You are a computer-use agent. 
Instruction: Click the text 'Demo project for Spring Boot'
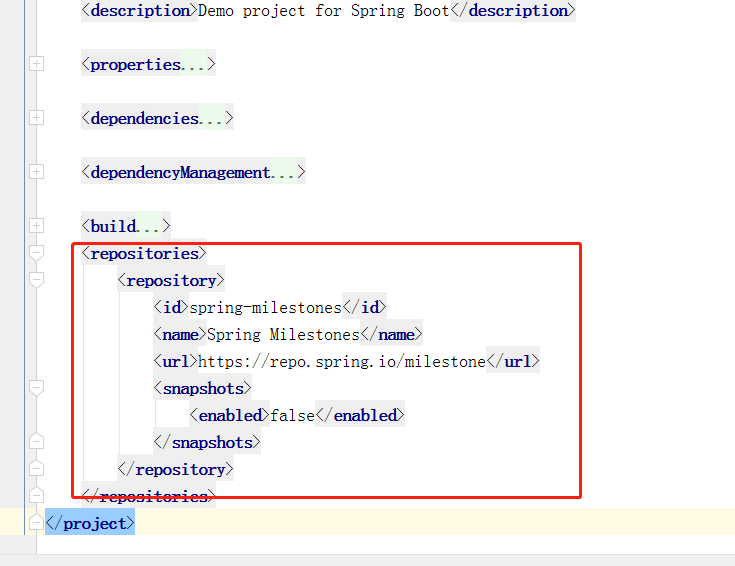coord(323,10)
